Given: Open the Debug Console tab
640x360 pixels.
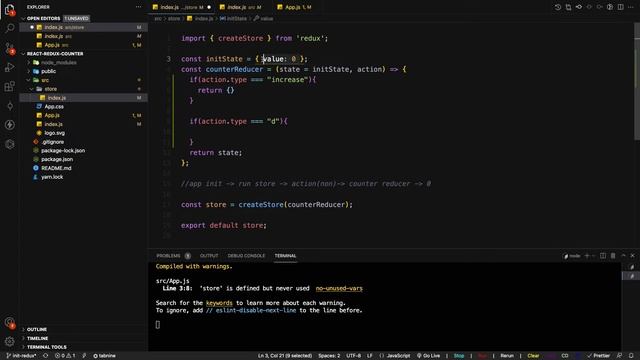Looking at the screenshot, I should tap(246, 256).
